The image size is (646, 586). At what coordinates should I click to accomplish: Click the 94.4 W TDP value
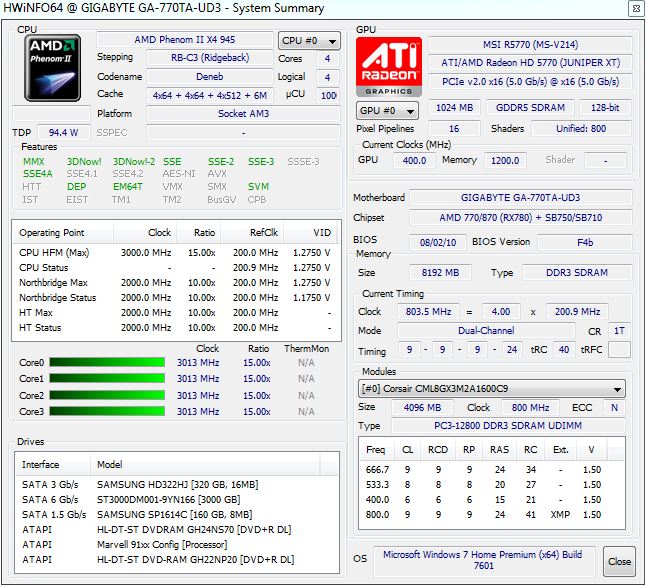[x=63, y=133]
